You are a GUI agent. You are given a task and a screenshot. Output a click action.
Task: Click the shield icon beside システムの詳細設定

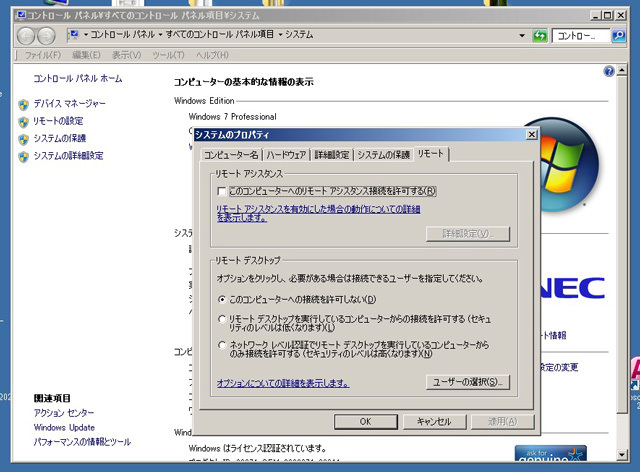point(24,156)
